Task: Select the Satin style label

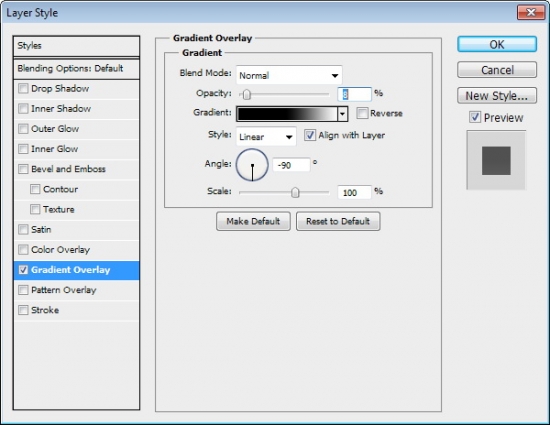Action: [41, 230]
